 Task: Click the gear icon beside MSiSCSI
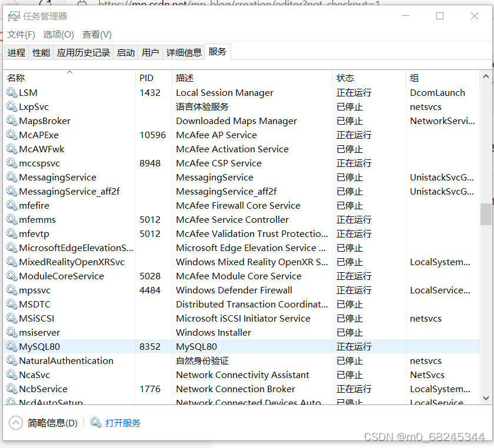(x=12, y=319)
